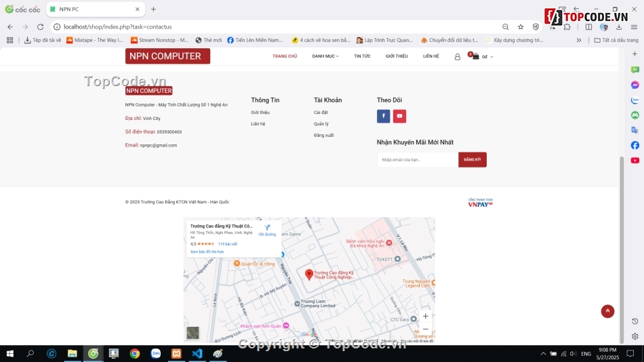The width and height of the screenshot is (644, 362).
Task: Open browser history icon in sidebar
Action: (x=635, y=321)
